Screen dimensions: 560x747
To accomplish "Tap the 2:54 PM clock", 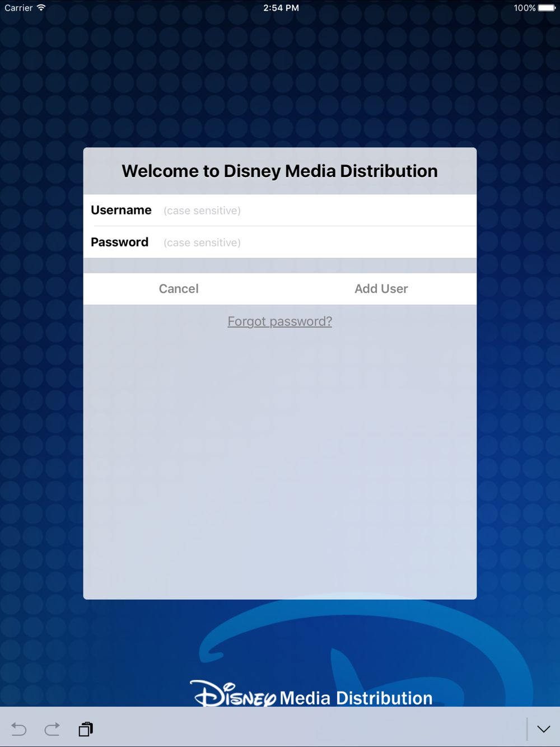I will click(281, 8).
